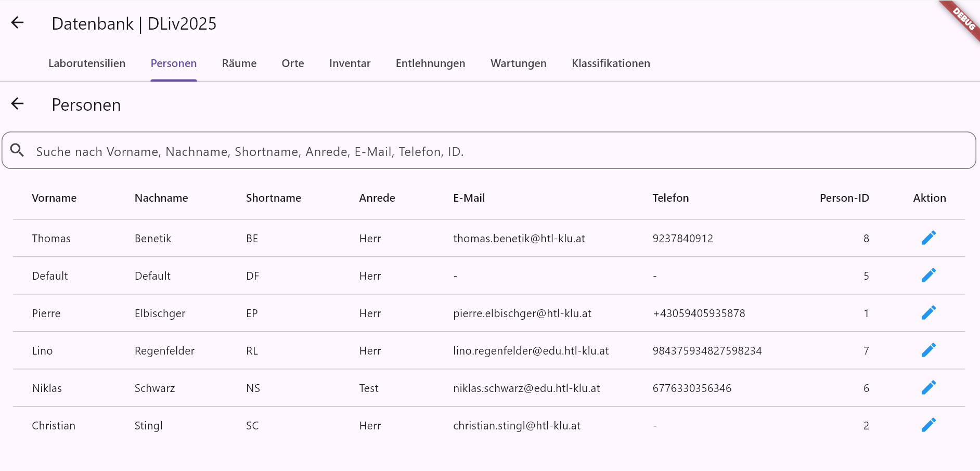Open the Räume tab
Viewport: 980px width, 471px height.
(x=239, y=63)
